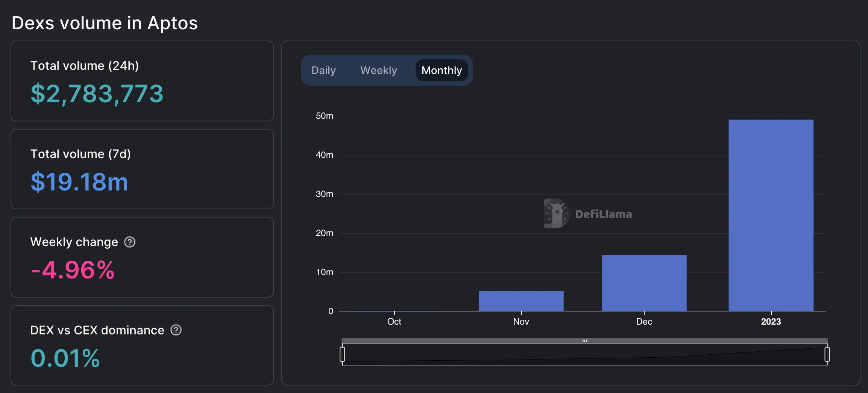Click the $19.18m volume figure
The image size is (868, 393).
pyautogui.click(x=79, y=183)
